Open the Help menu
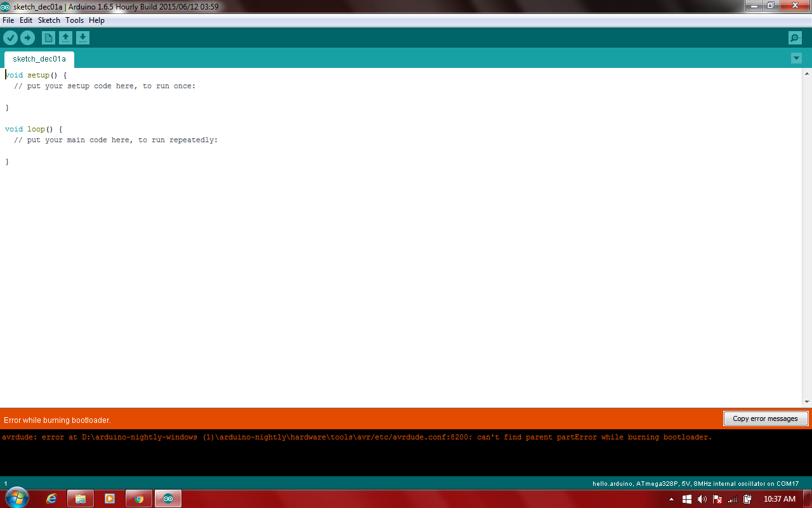The height and width of the screenshot is (508, 812). click(96, 20)
